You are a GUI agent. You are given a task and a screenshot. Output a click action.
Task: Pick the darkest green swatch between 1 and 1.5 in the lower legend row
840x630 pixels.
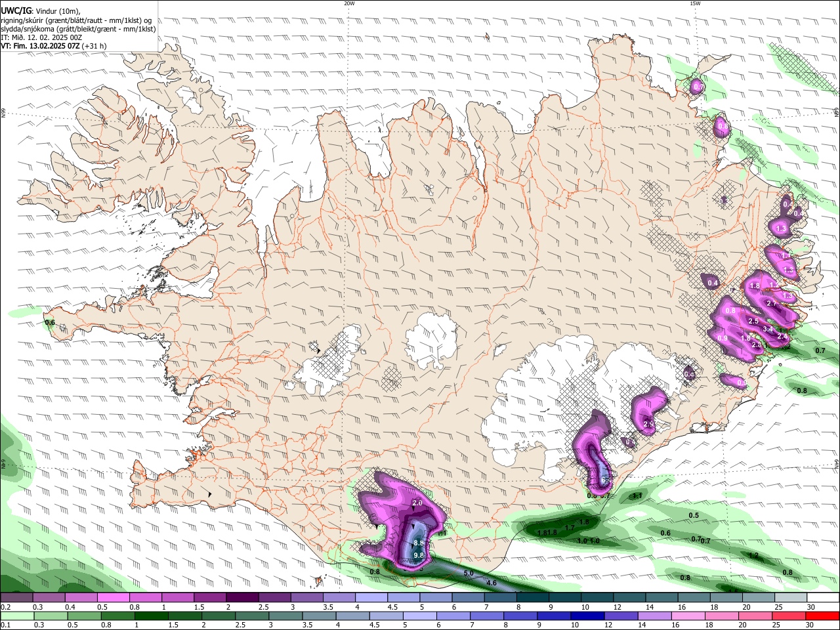[x=151, y=616]
